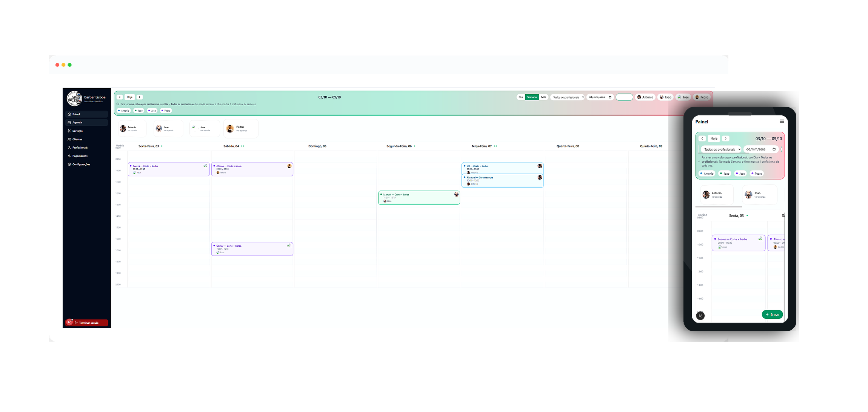Image resolution: width=868 pixels, height=412 pixels.
Task: Open the Agenda calendar icon in sidebar
Action: click(69, 123)
